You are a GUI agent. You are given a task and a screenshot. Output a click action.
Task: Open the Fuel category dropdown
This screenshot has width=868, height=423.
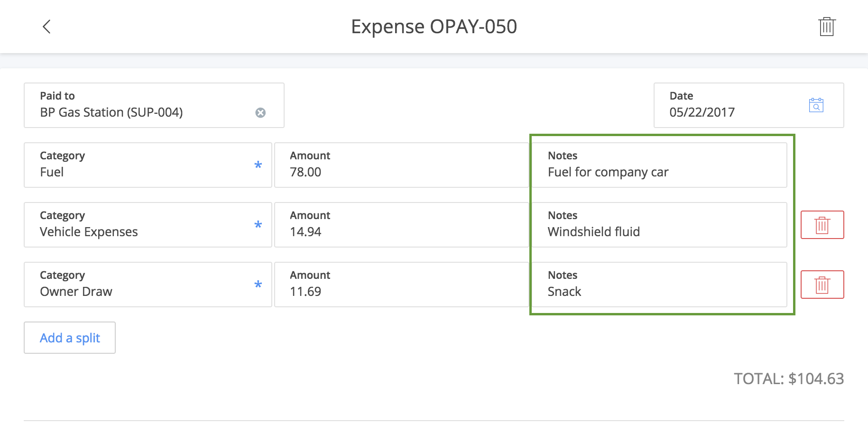(148, 165)
